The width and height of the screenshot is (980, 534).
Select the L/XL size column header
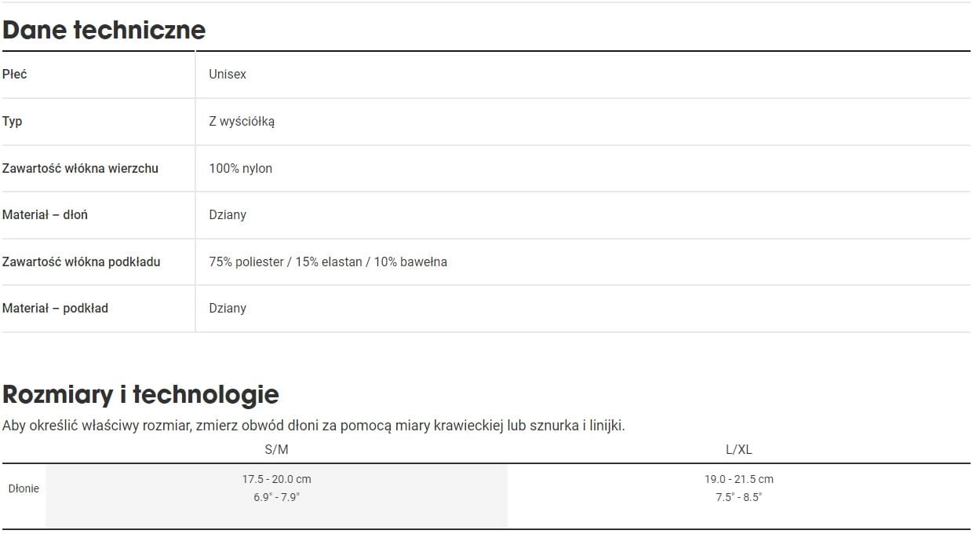[738, 450]
